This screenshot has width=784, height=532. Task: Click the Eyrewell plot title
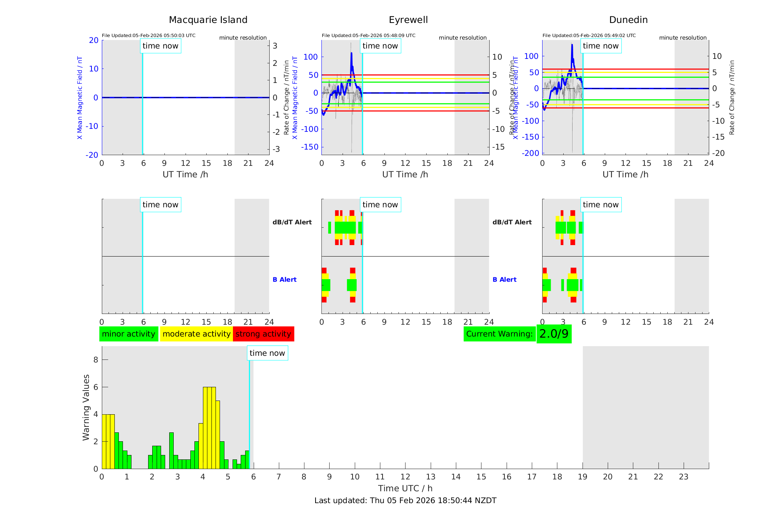click(408, 20)
